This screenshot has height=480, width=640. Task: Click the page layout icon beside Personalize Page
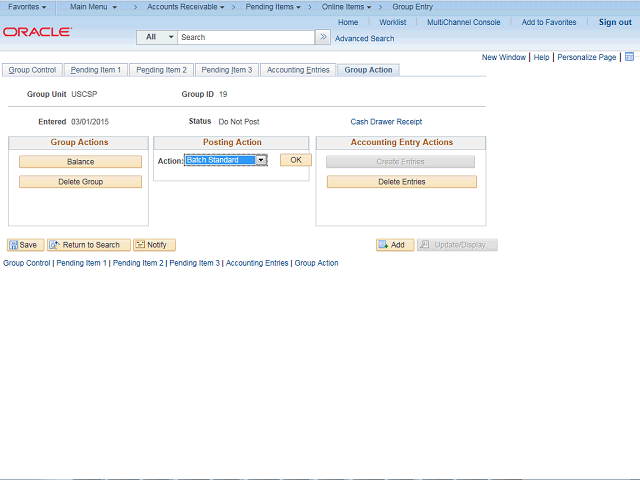629,57
